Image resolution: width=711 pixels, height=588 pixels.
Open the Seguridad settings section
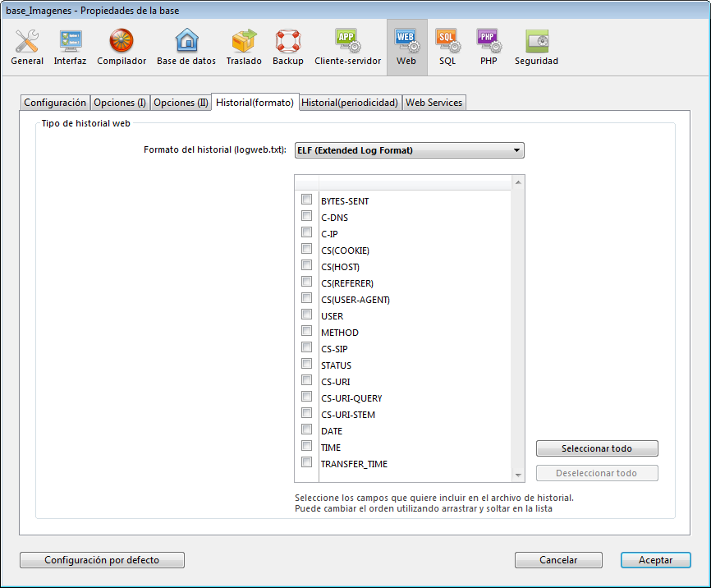pos(536,47)
